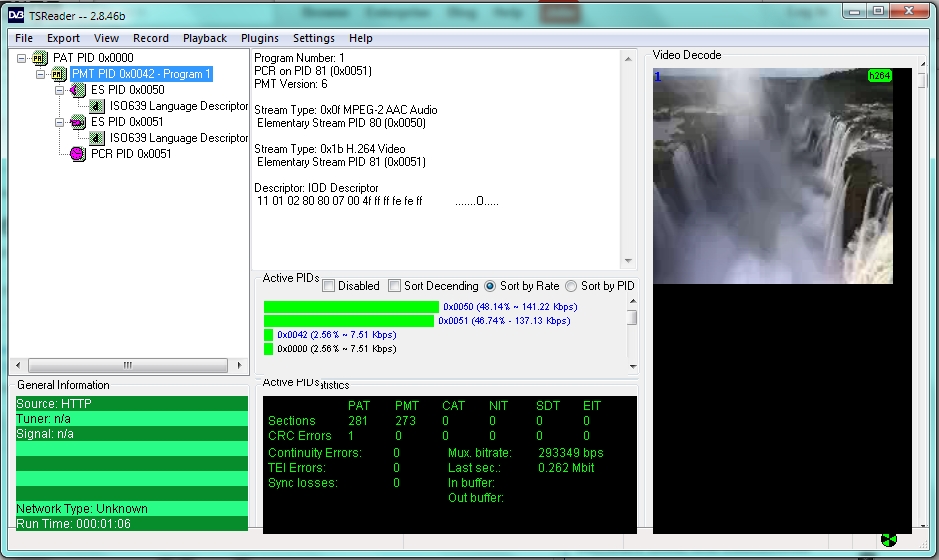
Task: Click the video camera icon for PID 0x0051
Action: (x=77, y=122)
